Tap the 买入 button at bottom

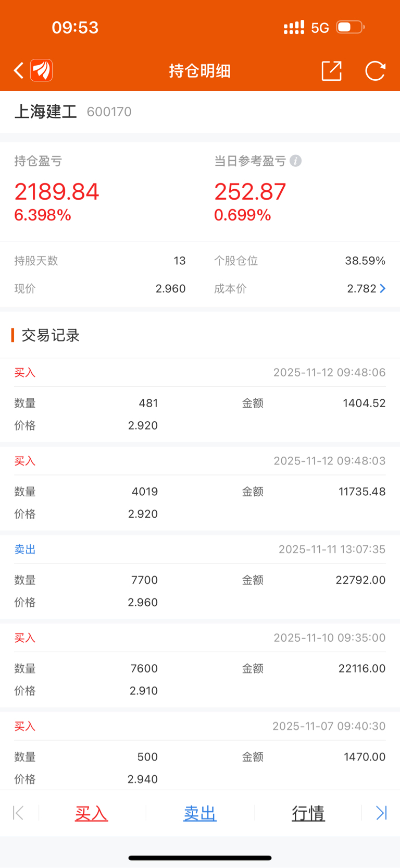91,813
